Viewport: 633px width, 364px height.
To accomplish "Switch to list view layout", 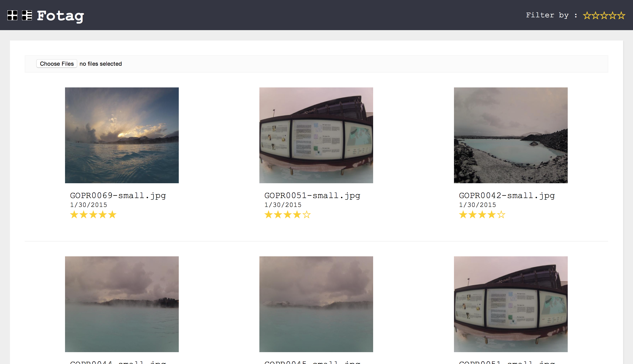I will 27,15.
